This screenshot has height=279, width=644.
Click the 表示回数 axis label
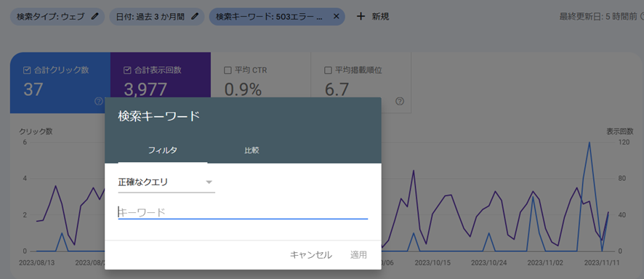(620, 132)
